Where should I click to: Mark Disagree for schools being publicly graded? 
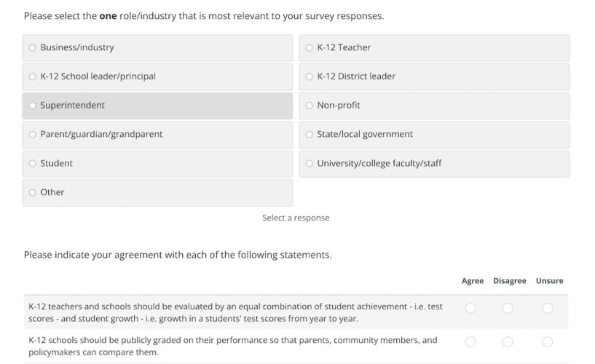[x=508, y=342]
